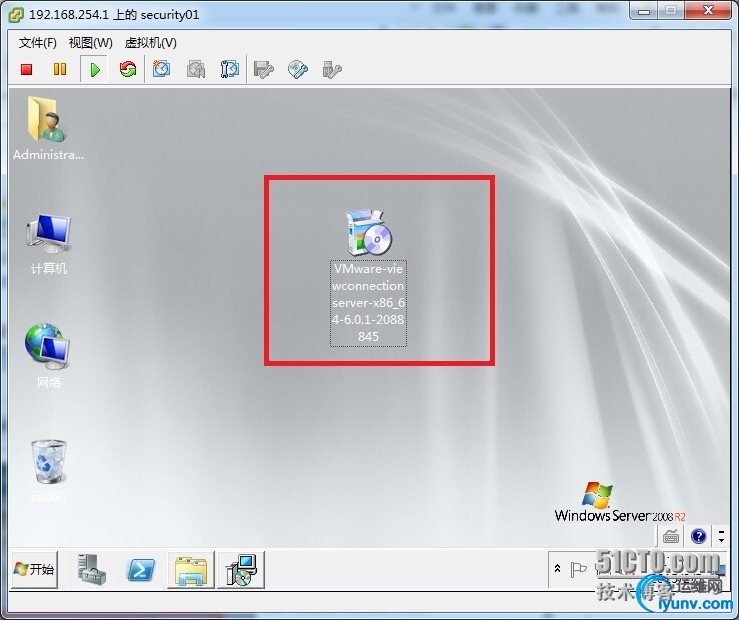Screen dimensions: 739x620
Task: Show hidden tray icons arrow
Action: coord(558,569)
